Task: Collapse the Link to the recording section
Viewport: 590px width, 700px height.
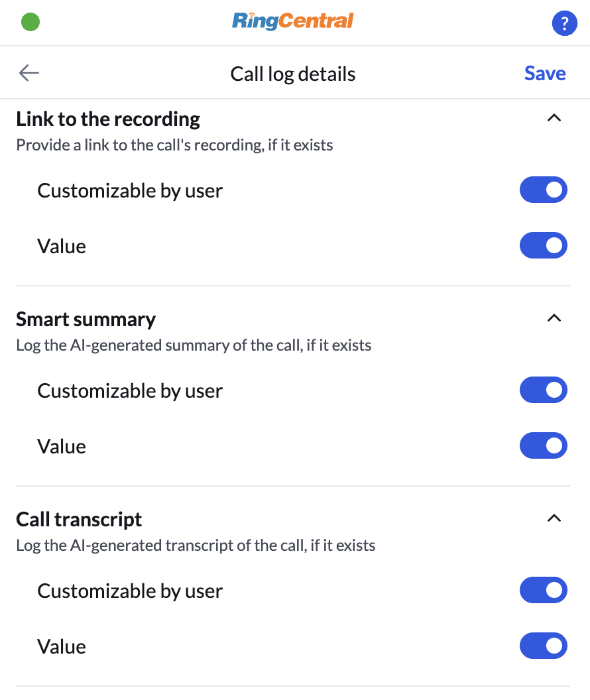Action: 554,118
